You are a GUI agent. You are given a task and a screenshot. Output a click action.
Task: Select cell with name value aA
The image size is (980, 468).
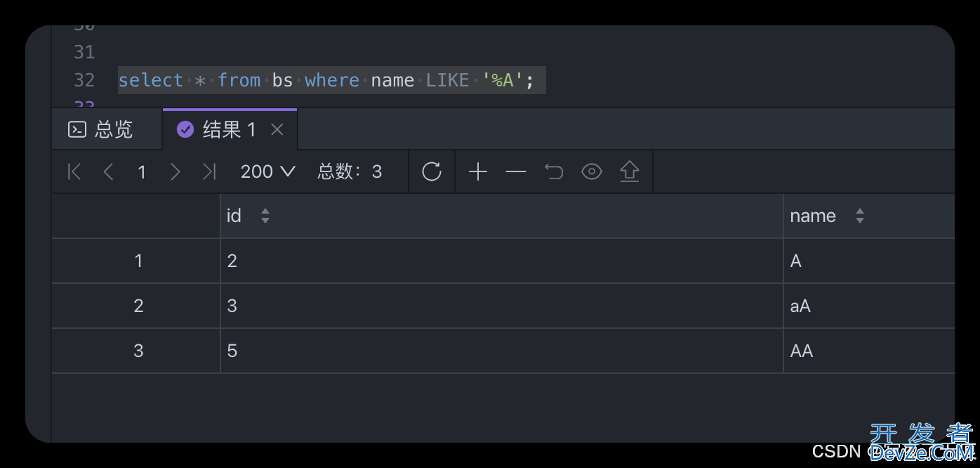[869, 306]
